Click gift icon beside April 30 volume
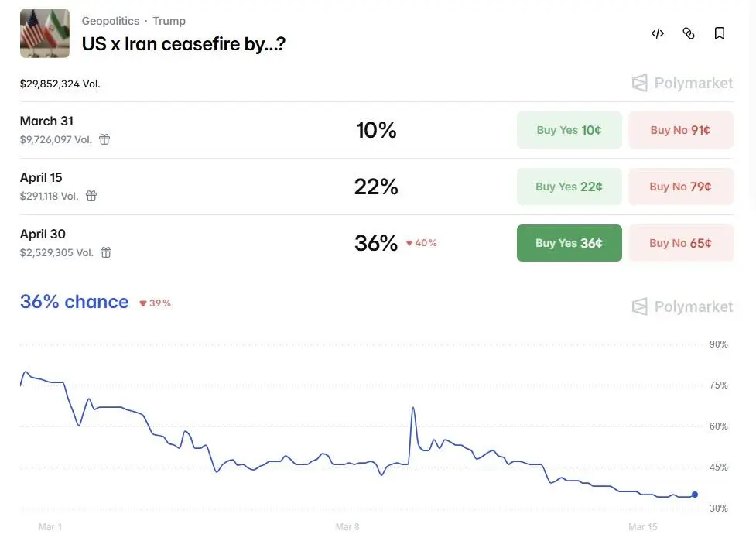 coord(106,252)
